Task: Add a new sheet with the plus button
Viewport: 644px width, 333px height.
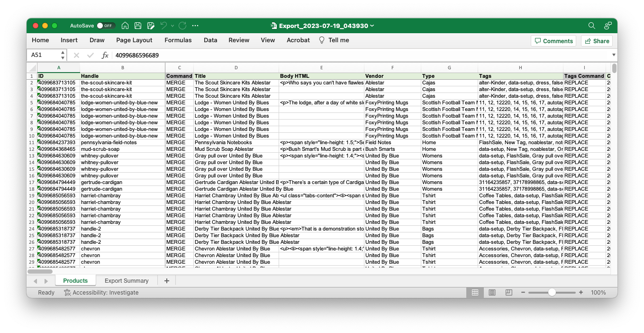Action: 166,281
